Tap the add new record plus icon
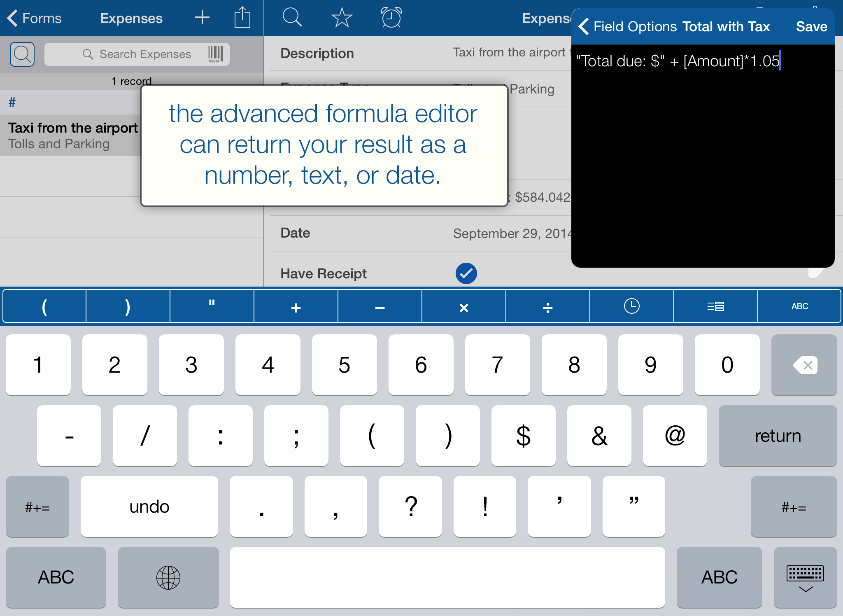The height and width of the screenshot is (616, 843). tap(202, 18)
